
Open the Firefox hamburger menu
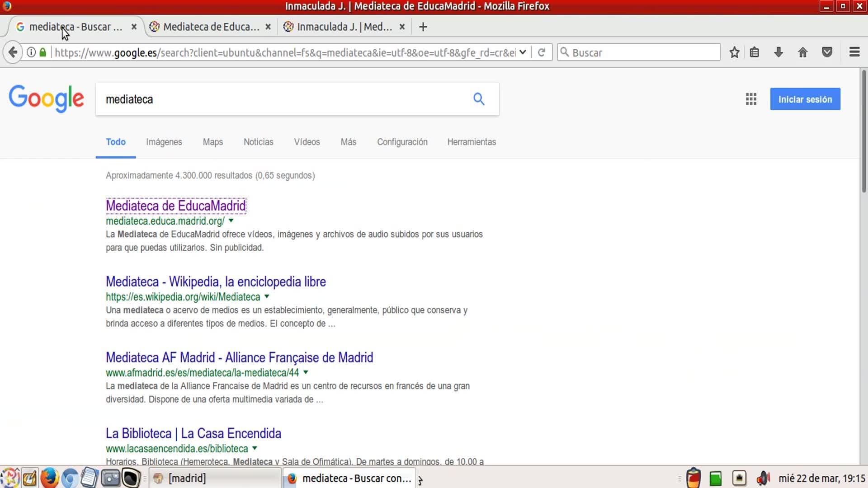coord(854,52)
